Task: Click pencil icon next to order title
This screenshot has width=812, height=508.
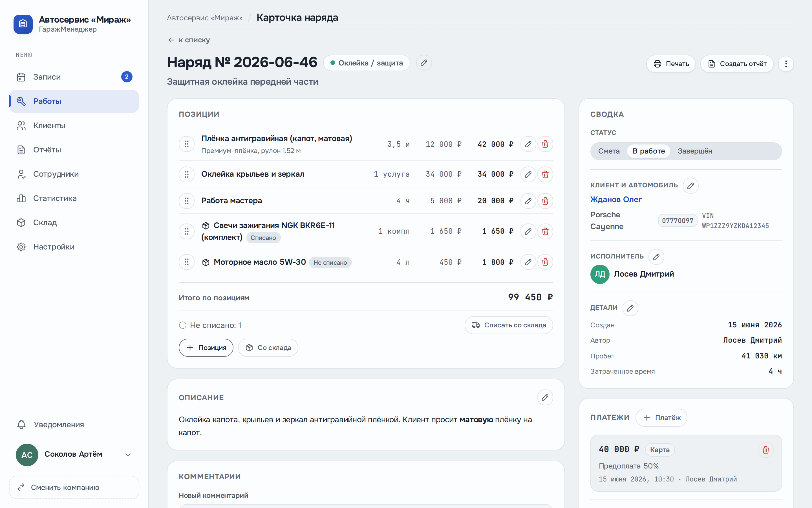Action: pos(424,63)
